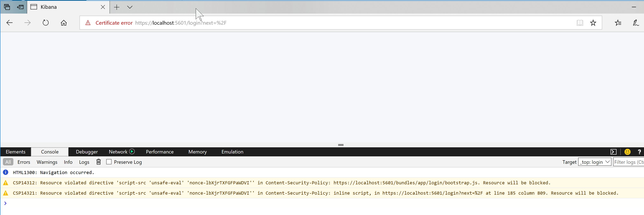Click the CSP14321 warning triangle icon
The width and height of the screenshot is (644, 215).
coord(6,193)
